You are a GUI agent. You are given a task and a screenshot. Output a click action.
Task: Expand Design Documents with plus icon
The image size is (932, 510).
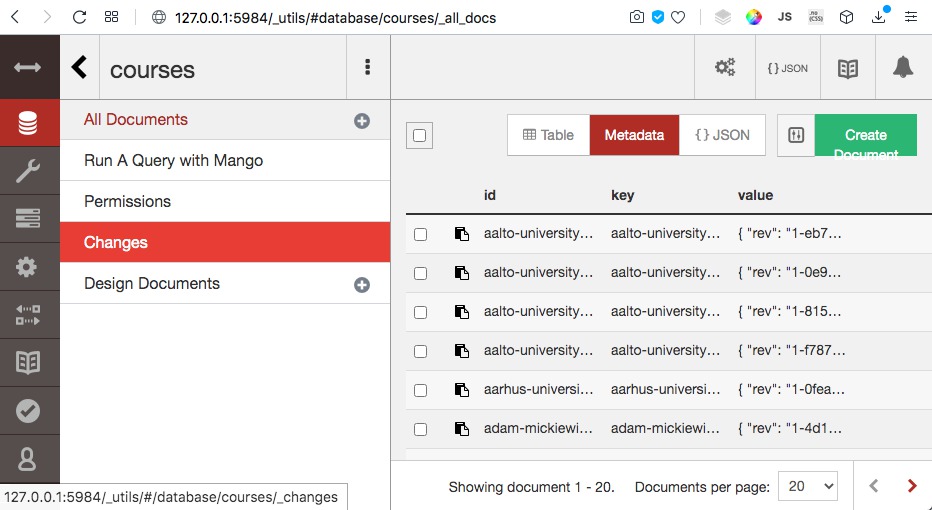(362, 285)
